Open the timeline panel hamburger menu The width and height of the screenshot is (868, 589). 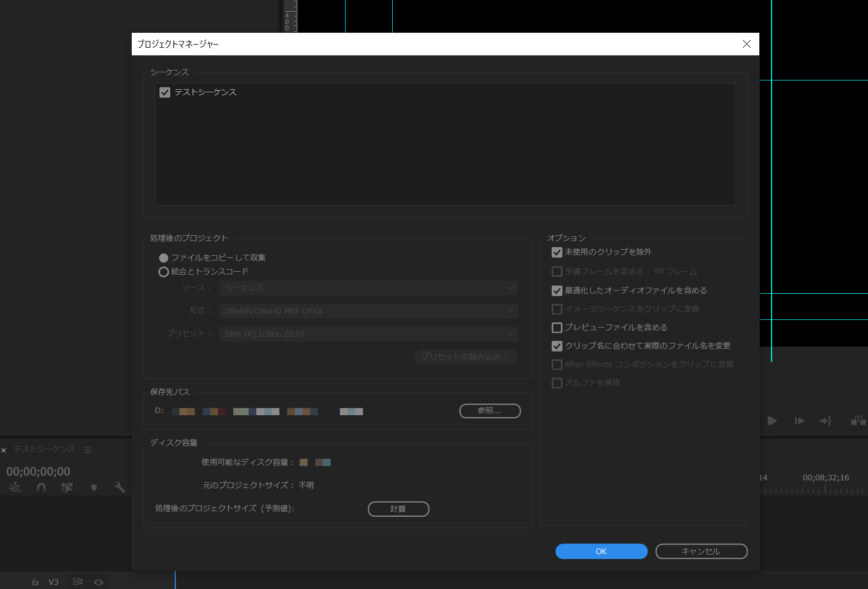pos(88,450)
